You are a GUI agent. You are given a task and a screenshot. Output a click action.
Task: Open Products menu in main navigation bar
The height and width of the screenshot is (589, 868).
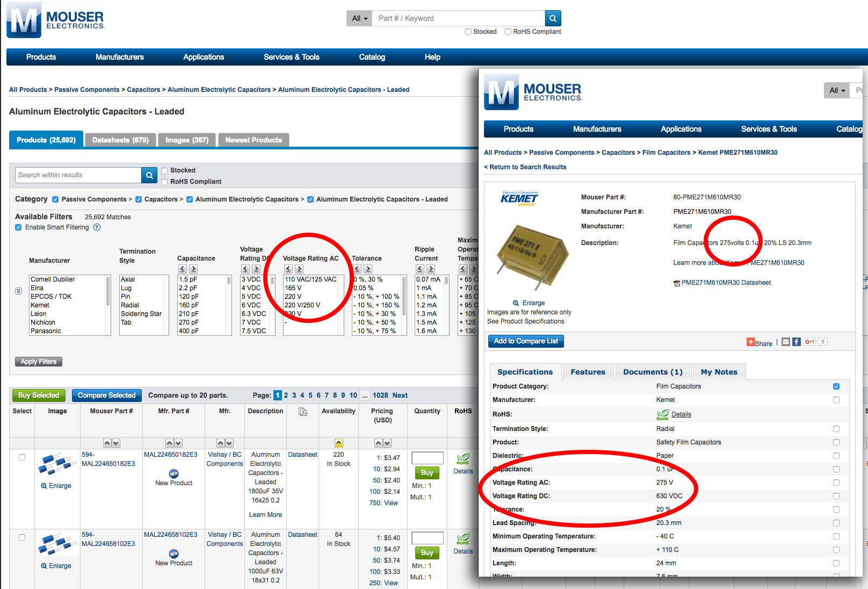pyautogui.click(x=41, y=58)
